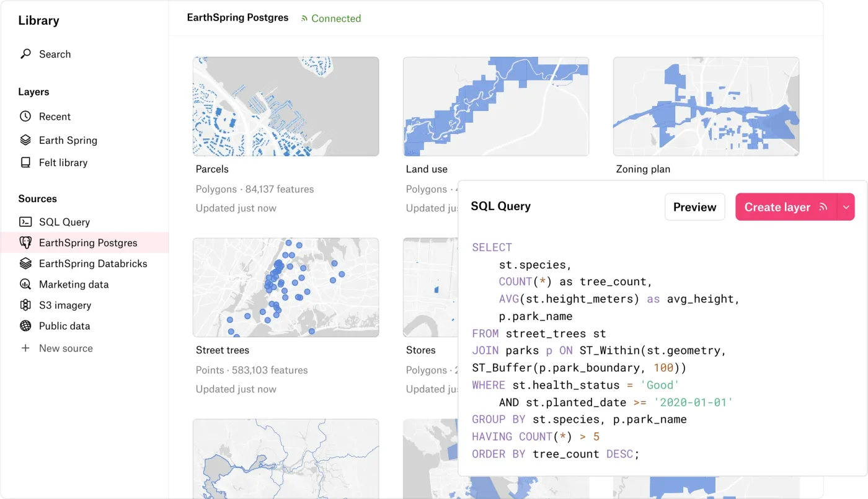Click the Marketing data chart icon
Viewport: 868px width, 499px height.
click(25, 285)
